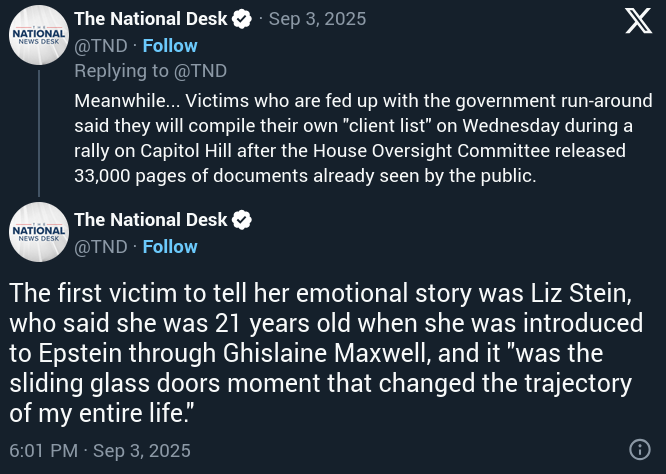
Task: Open the parent tweet beginning 'Meanwhile... Victims'
Action: 360,138
